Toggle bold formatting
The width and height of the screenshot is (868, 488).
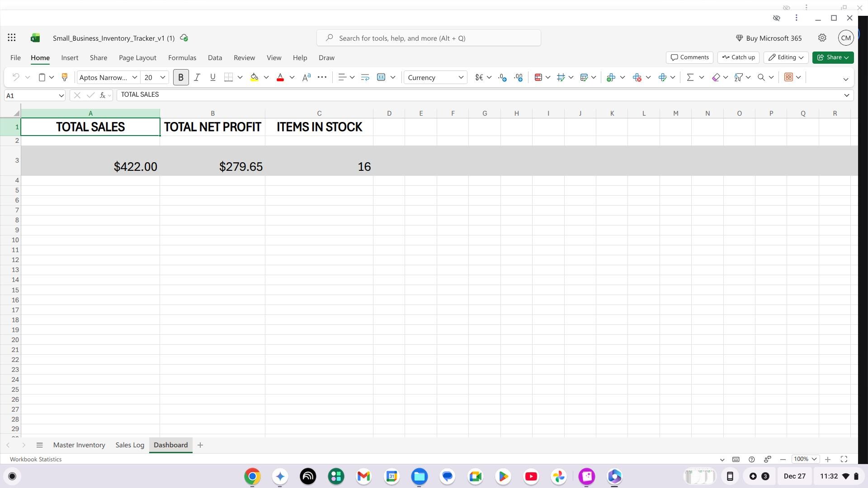[x=181, y=78]
